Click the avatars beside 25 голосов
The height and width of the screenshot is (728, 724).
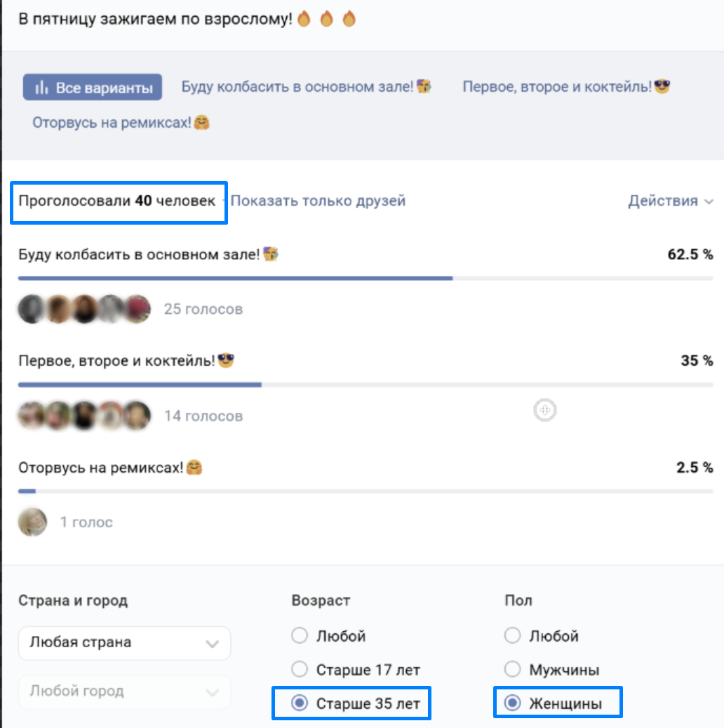pos(84,309)
